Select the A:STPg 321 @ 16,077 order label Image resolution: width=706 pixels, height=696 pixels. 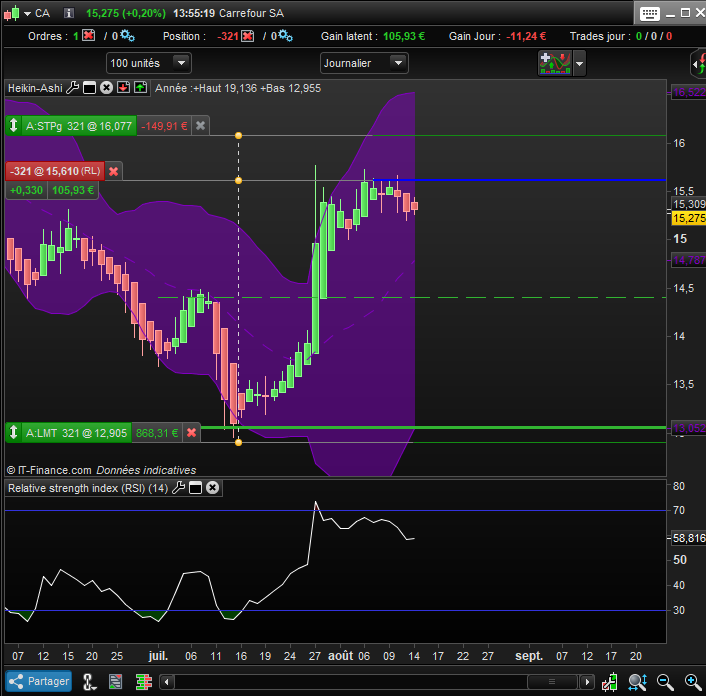tap(78, 126)
